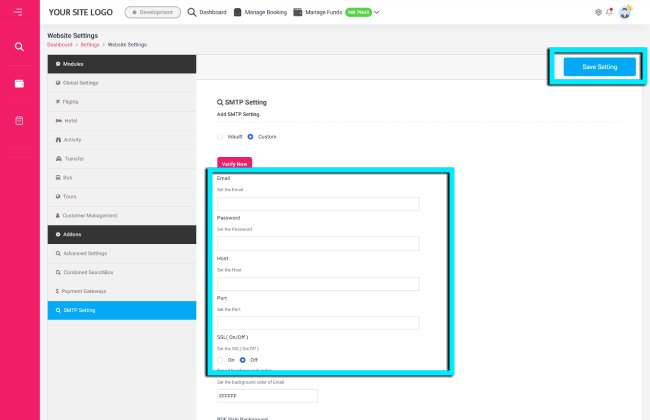Turn SSL On with the radio button
Screen dimensions: 650x420
220,359
